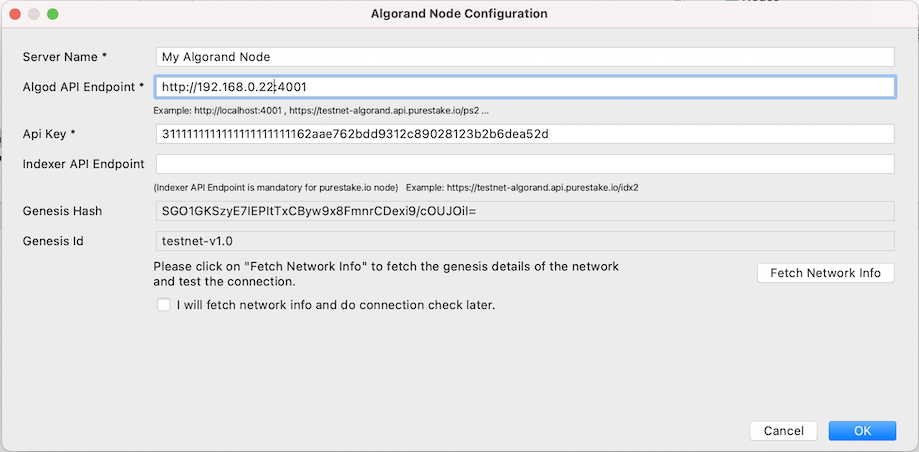Click inside the Api Key field

tap(524, 134)
